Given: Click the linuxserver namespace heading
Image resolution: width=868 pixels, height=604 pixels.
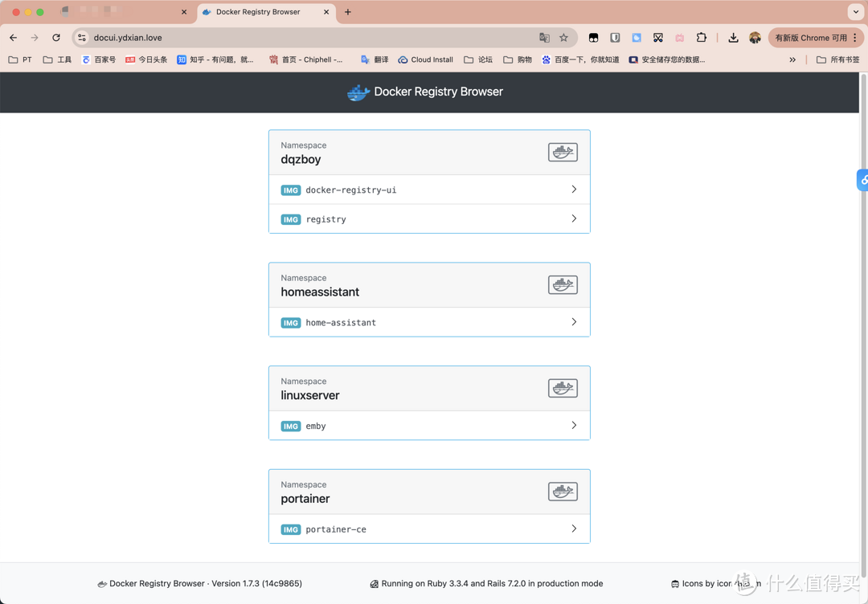Looking at the screenshot, I should click(310, 395).
